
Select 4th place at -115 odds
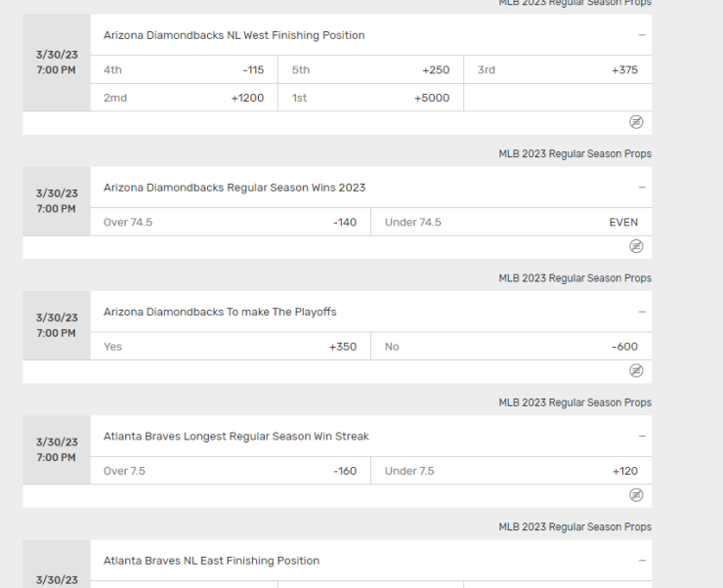[184, 69]
